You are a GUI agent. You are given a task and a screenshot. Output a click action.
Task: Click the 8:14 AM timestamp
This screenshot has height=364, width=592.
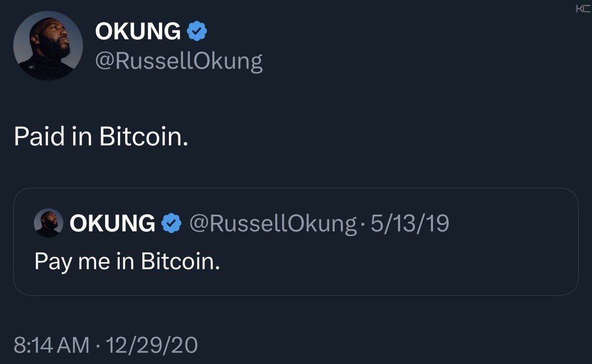tap(52, 345)
